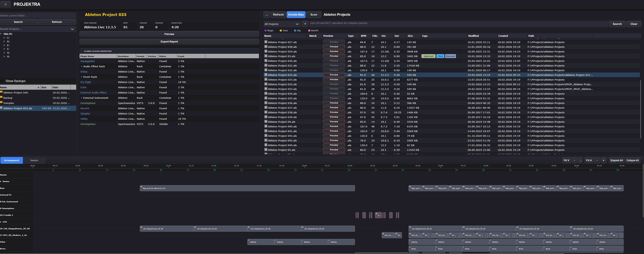Click Preview for Ableton Project 029.als
The height and width of the screenshot is (254, 644).
[x=334, y=51]
